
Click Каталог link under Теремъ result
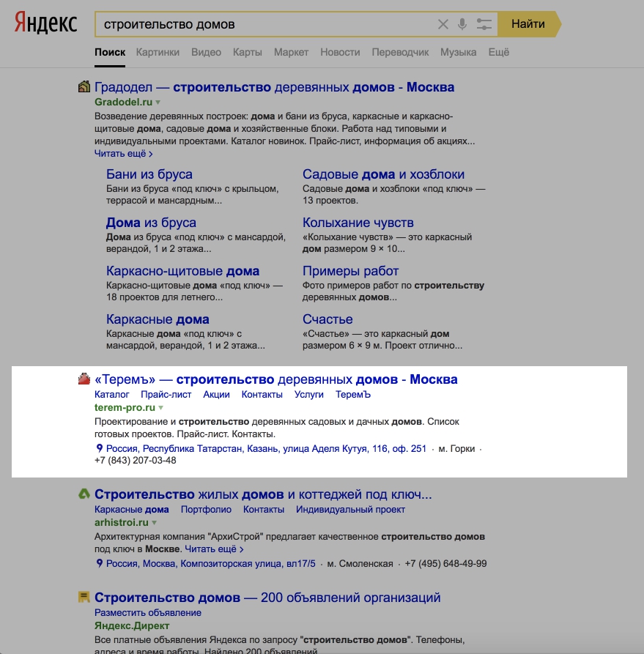pos(112,394)
